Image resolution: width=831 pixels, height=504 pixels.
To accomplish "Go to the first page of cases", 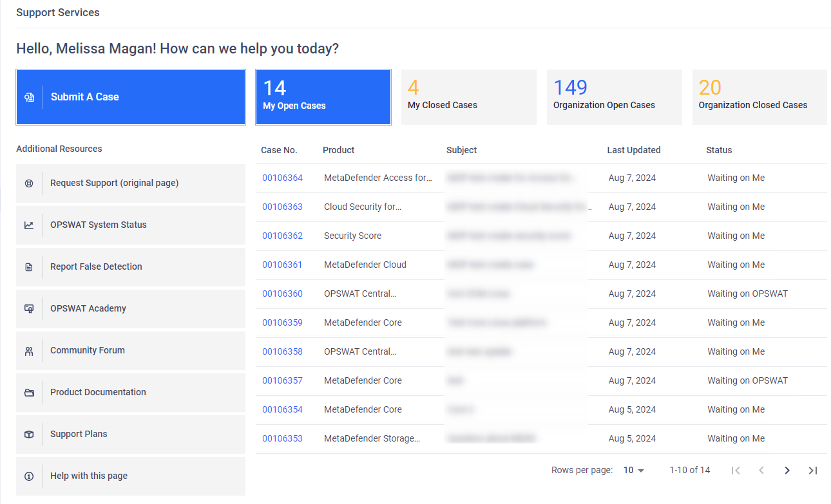I will click(736, 471).
